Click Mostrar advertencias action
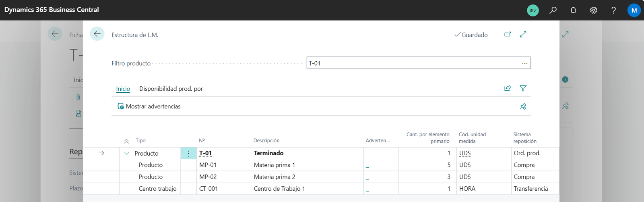The image size is (644, 202). pyautogui.click(x=149, y=106)
